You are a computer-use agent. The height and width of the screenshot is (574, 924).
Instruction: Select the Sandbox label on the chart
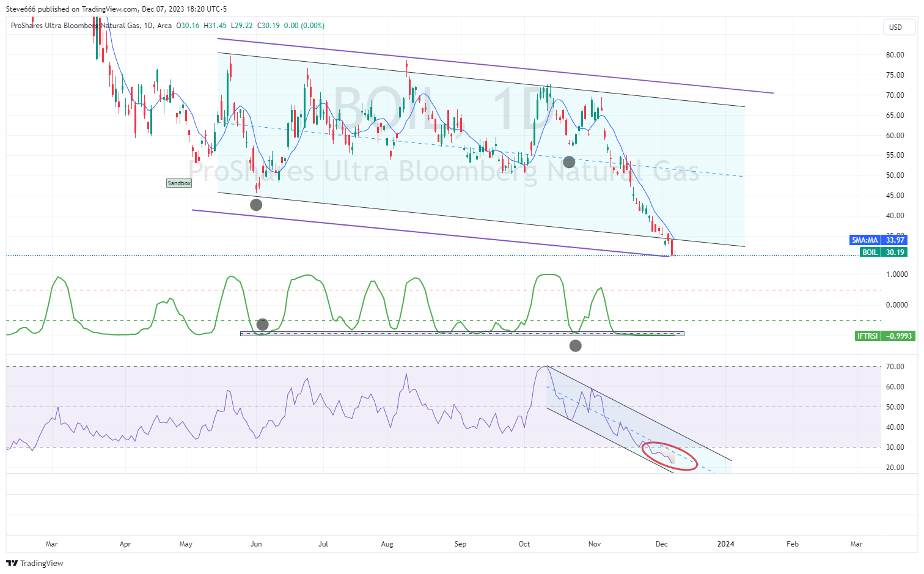click(179, 183)
